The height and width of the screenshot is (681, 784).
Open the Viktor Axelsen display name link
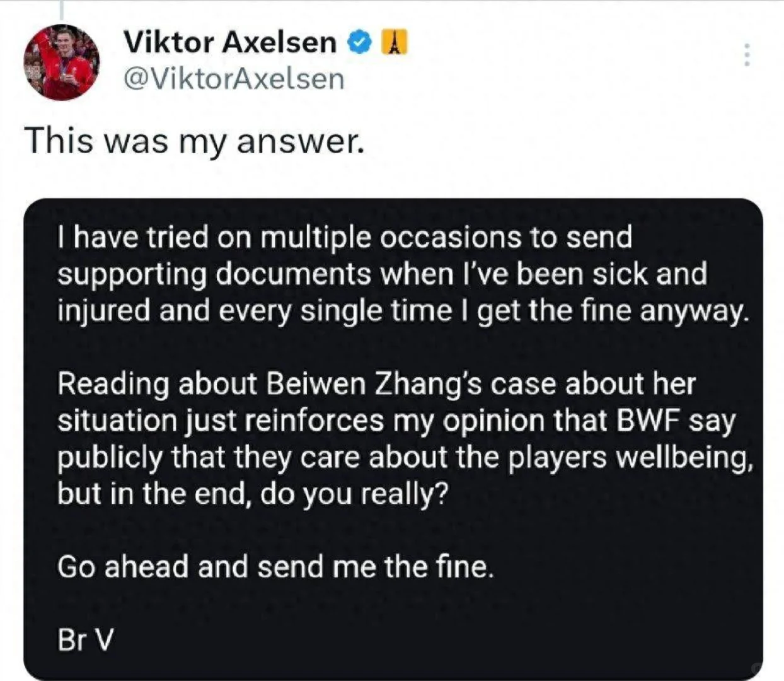(230, 42)
